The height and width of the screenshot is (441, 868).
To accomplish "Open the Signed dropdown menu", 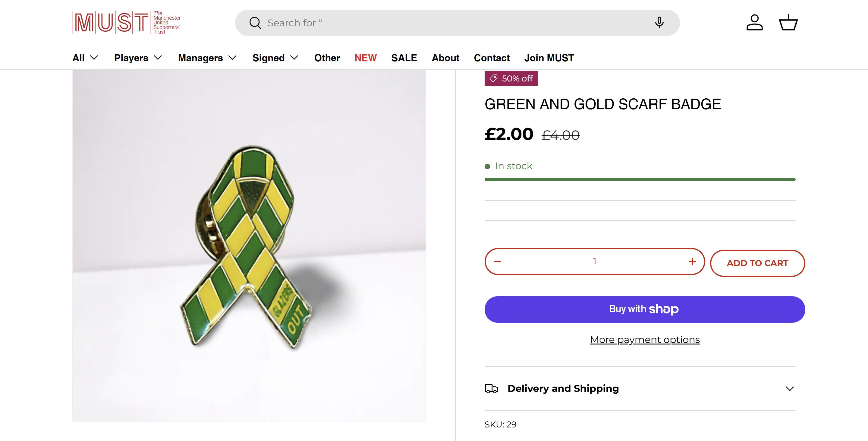I will pos(275,58).
